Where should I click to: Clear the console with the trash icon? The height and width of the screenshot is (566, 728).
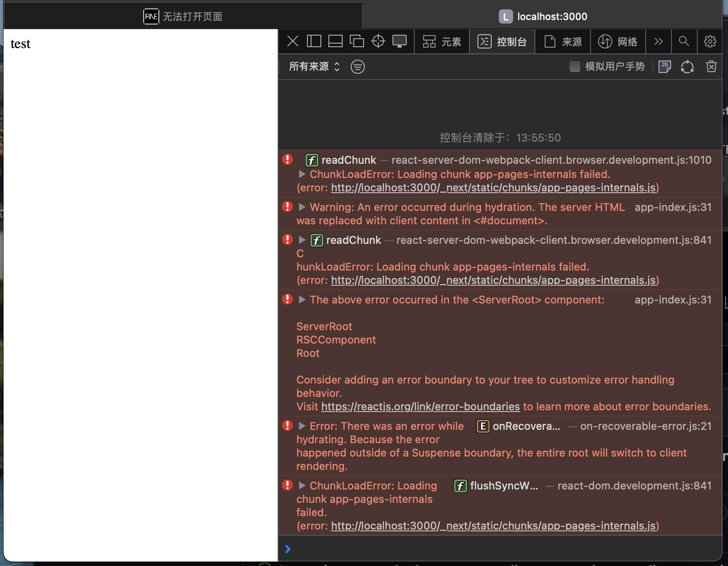pyautogui.click(x=711, y=66)
